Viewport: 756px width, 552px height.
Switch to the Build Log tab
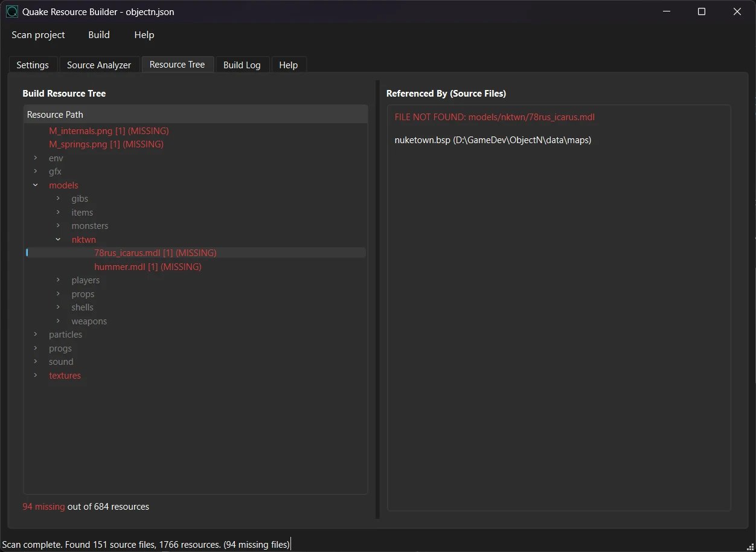pyautogui.click(x=242, y=65)
